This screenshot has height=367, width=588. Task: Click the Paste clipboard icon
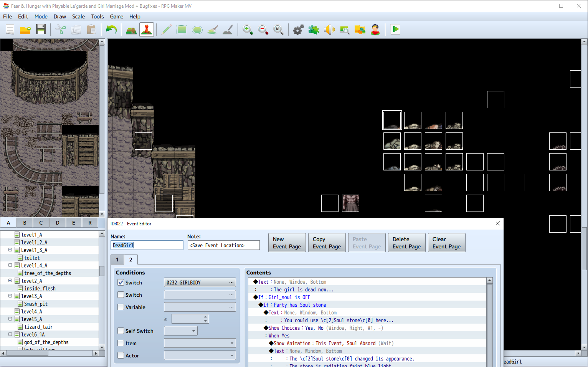tap(91, 30)
